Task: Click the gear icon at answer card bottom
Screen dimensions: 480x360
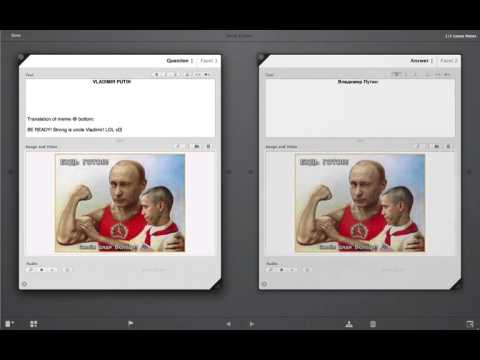Action: point(264,284)
